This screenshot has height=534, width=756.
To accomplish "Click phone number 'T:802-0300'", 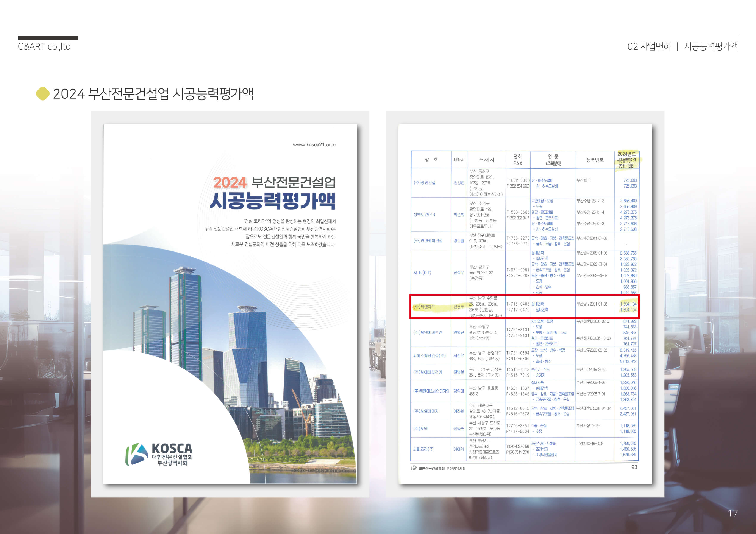I will click(518, 180).
